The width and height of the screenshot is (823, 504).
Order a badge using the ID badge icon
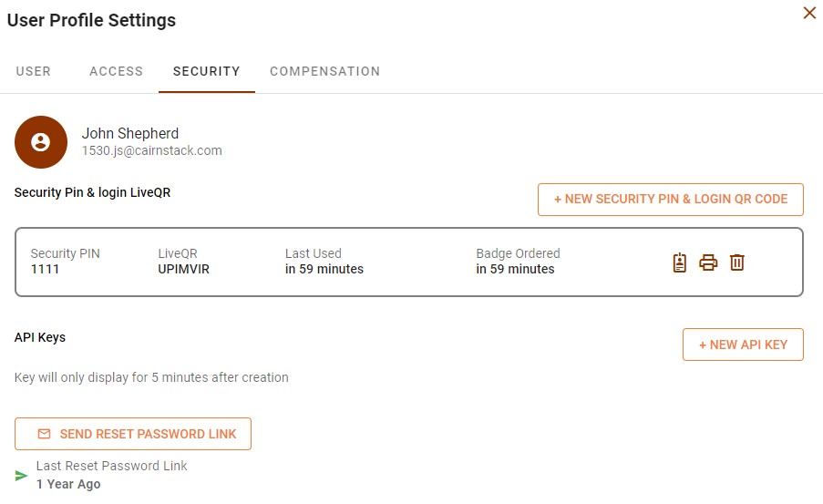coord(679,262)
